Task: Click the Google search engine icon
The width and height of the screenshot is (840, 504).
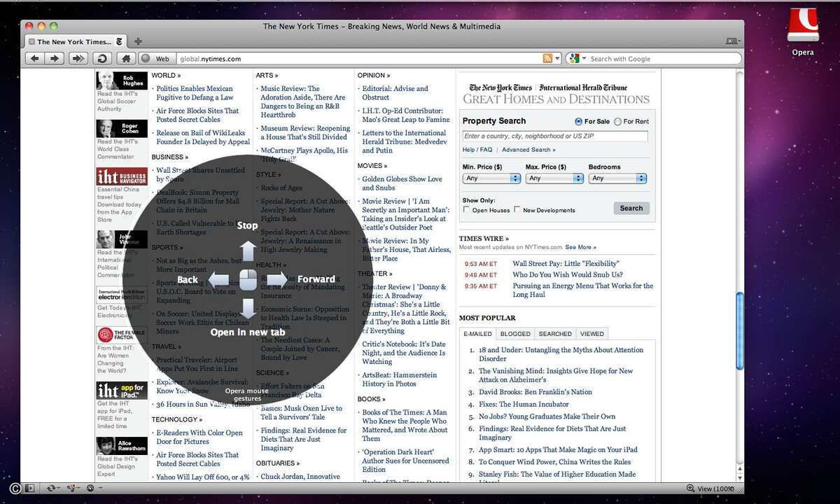Action: tap(575, 59)
